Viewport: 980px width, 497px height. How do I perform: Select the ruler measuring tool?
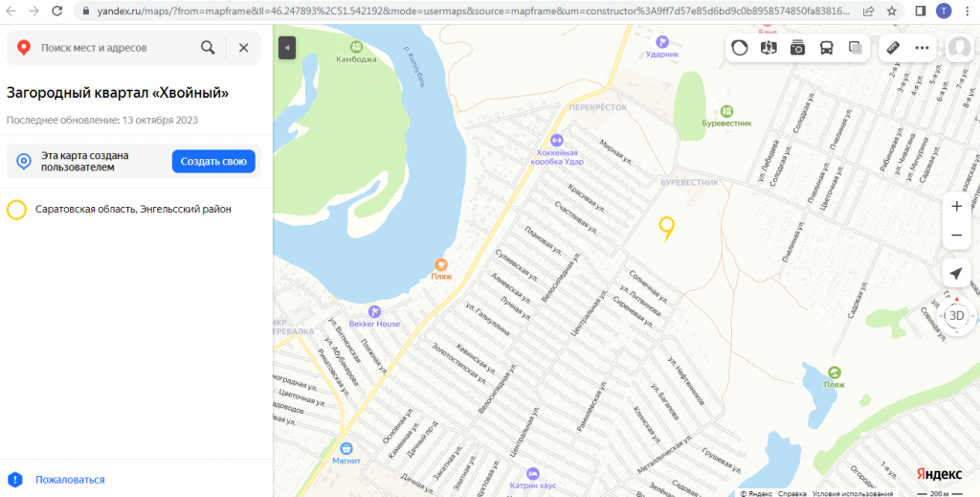pyautogui.click(x=893, y=48)
